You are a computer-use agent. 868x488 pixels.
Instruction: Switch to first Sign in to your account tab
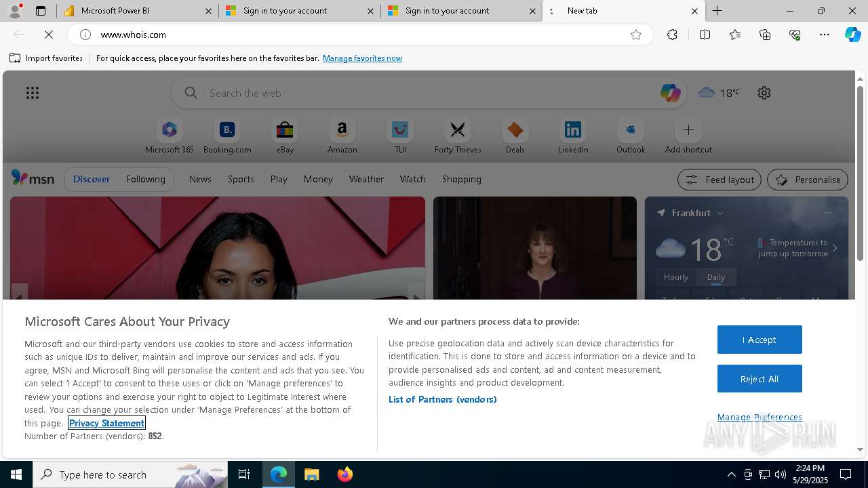click(x=299, y=11)
